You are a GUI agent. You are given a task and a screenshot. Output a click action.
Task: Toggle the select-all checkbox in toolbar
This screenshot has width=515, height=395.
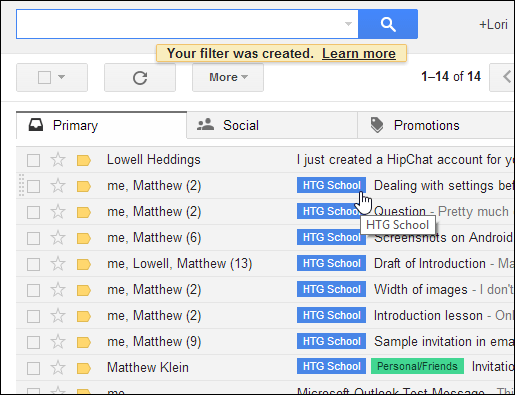[44, 78]
